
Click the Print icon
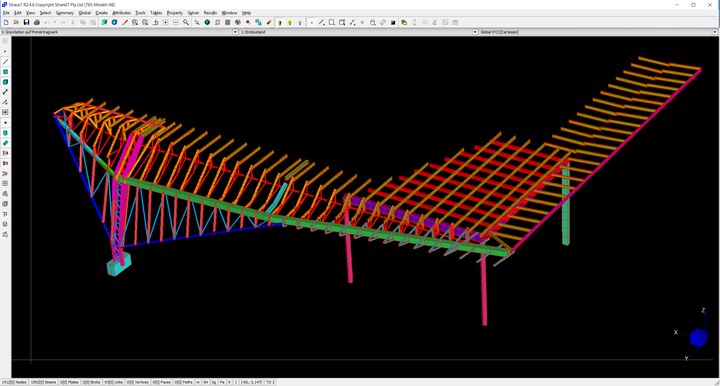coord(37,22)
